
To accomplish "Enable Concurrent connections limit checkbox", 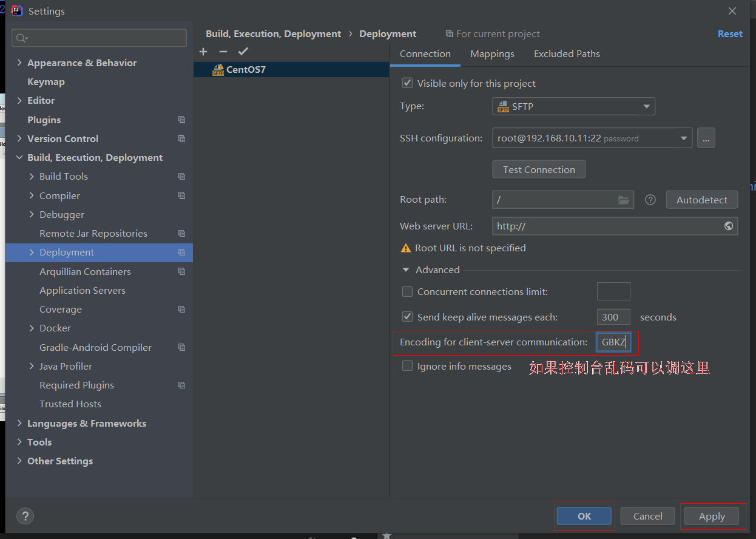I will (407, 291).
